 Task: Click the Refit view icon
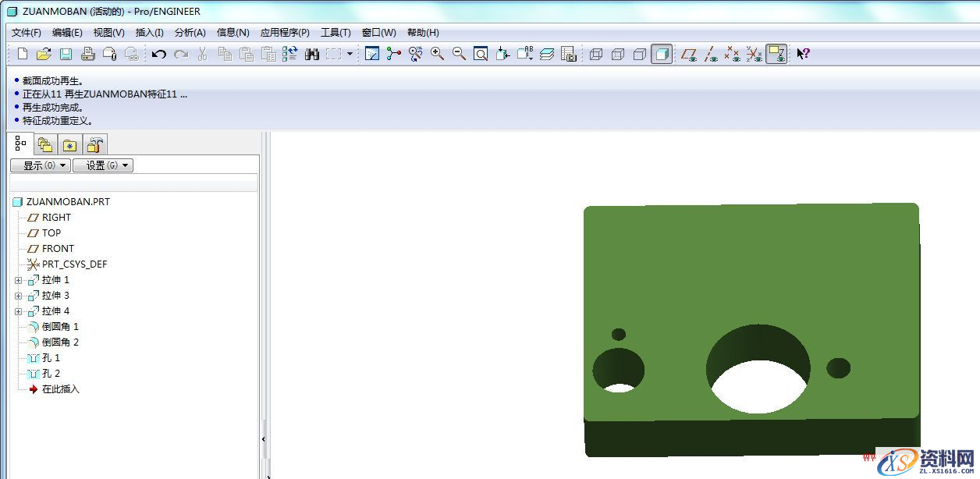coord(481,54)
